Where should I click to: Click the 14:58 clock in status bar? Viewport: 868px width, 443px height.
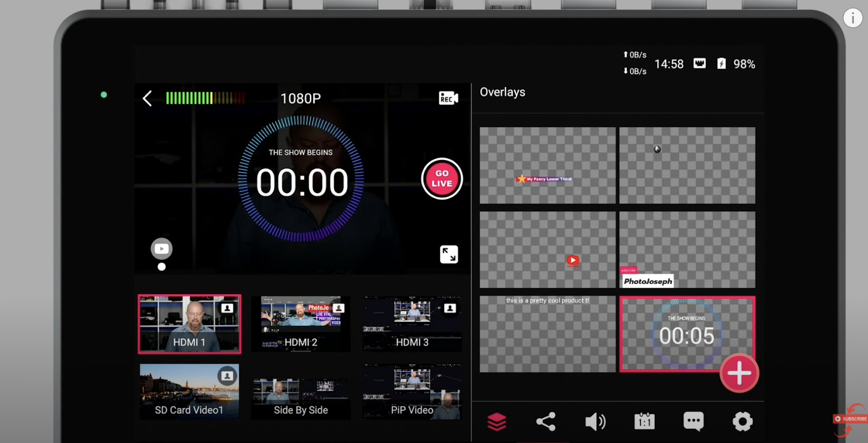(x=669, y=64)
